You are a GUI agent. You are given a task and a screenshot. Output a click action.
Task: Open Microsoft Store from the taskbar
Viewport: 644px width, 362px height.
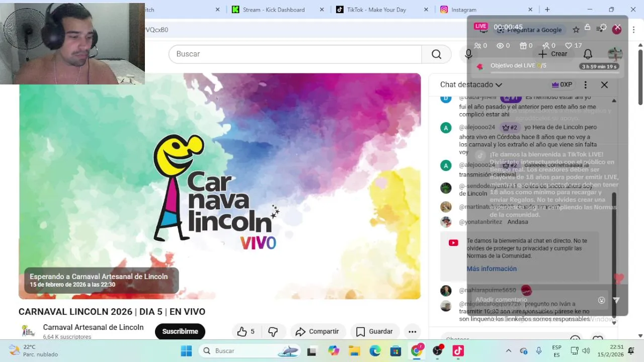pos(395,351)
